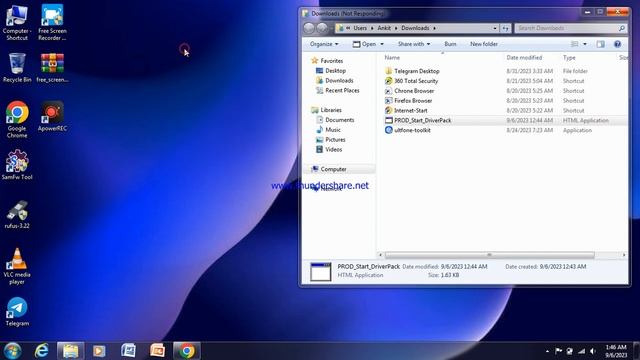Click the horizontal scrollbar in file list
This screenshot has height=360, width=640.
click(x=489, y=255)
